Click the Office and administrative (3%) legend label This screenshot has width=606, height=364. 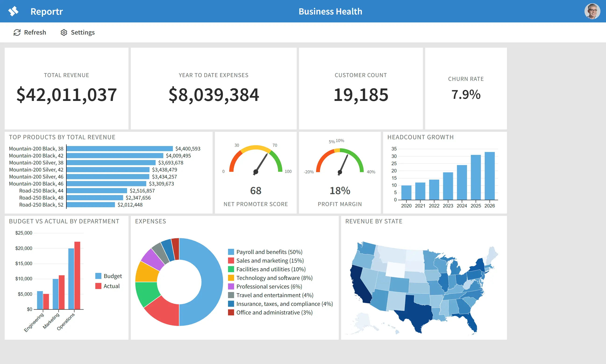pyautogui.click(x=274, y=313)
